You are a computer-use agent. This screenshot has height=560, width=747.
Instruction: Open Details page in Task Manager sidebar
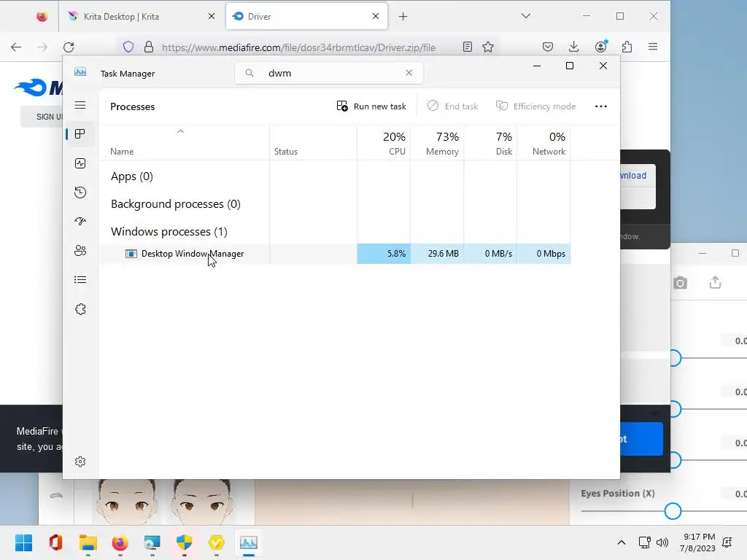click(80, 279)
